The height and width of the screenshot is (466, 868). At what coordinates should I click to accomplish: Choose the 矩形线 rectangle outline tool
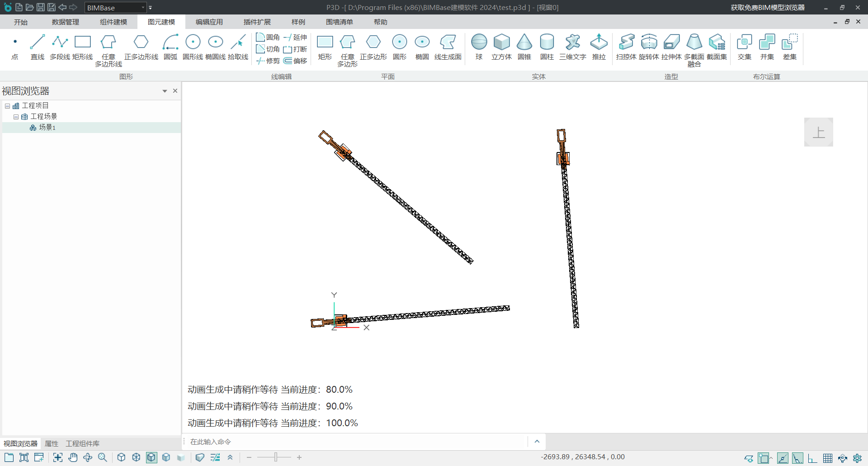coord(82,47)
